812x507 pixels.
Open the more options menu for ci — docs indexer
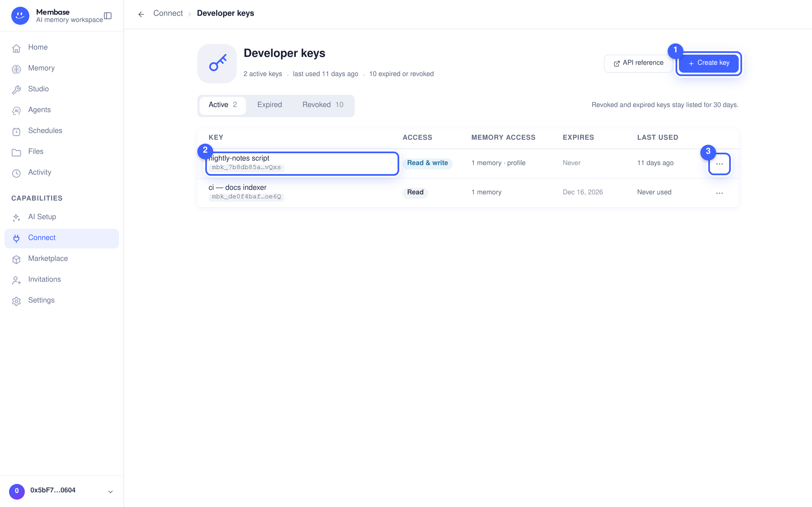click(720, 193)
